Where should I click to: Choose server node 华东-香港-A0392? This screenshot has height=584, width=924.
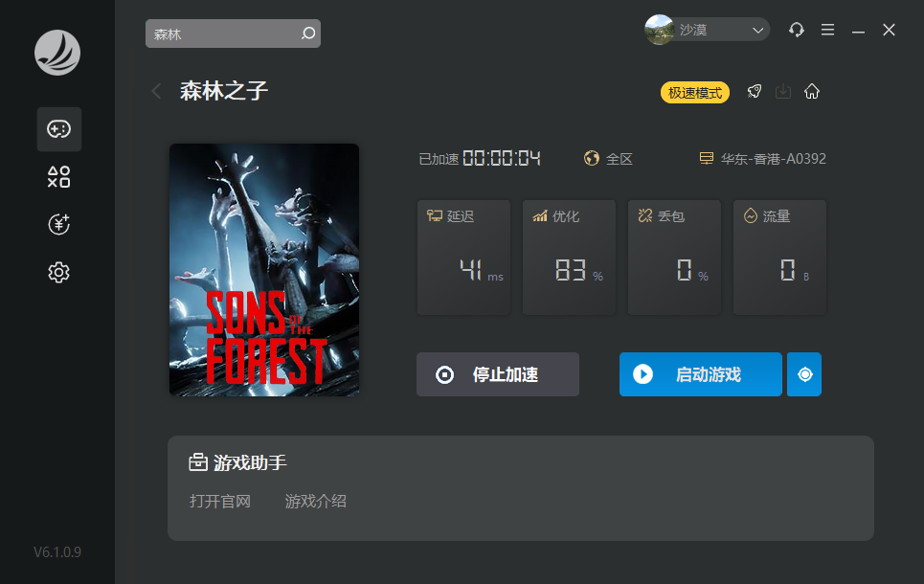[x=762, y=159]
